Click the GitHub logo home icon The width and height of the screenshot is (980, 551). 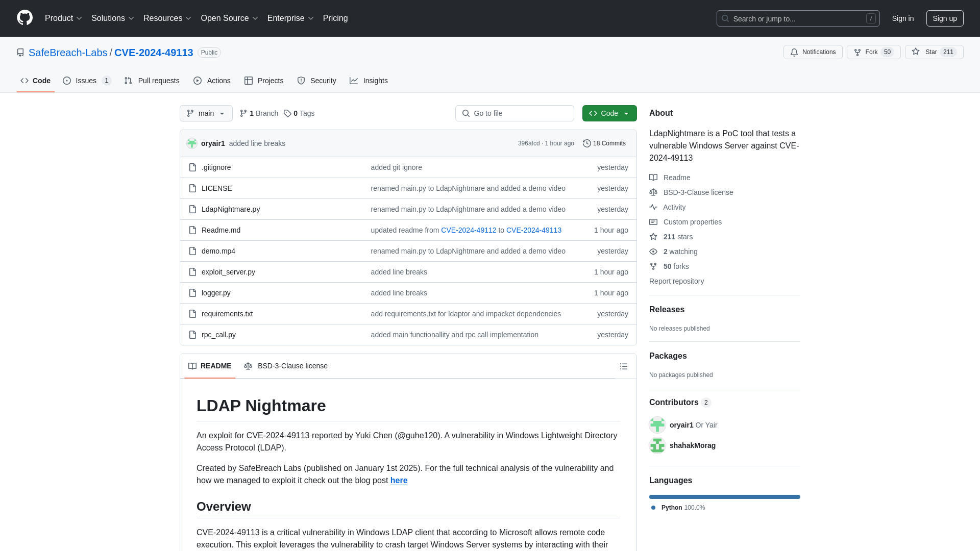pos(24,18)
